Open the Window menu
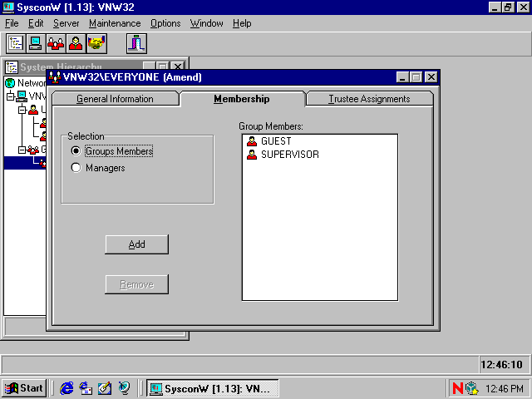 click(x=207, y=23)
